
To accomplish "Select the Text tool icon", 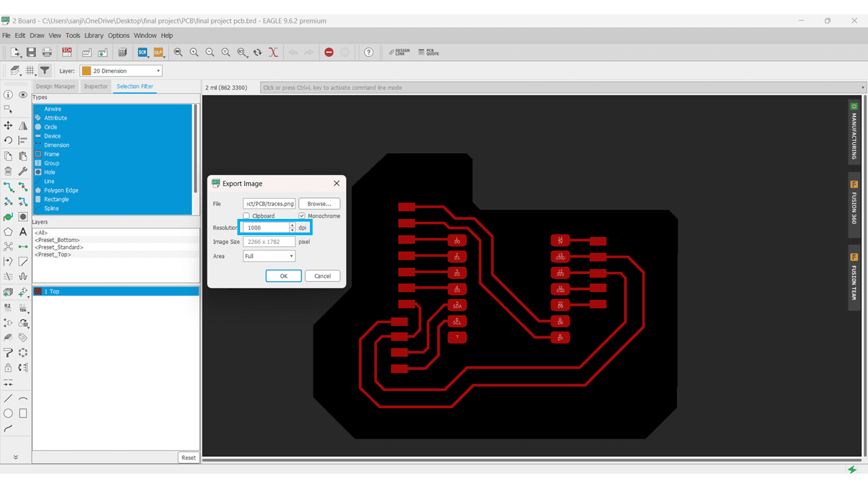I will [23, 232].
